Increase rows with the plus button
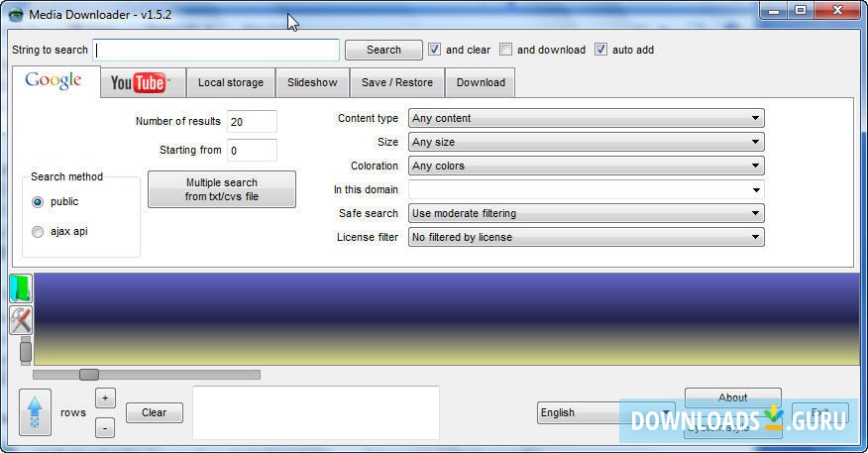Image resolution: width=868 pixels, height=453 pixels. pyautogui.click(x=105, y=398)
